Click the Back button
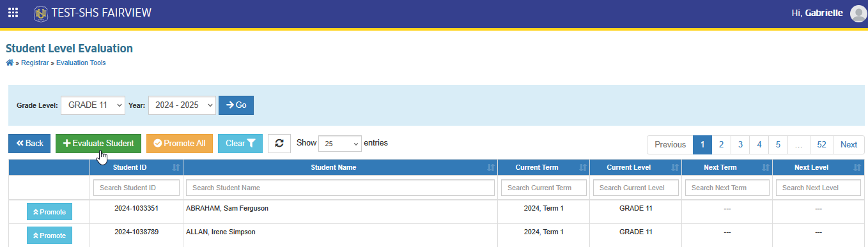 coord(29,144)
